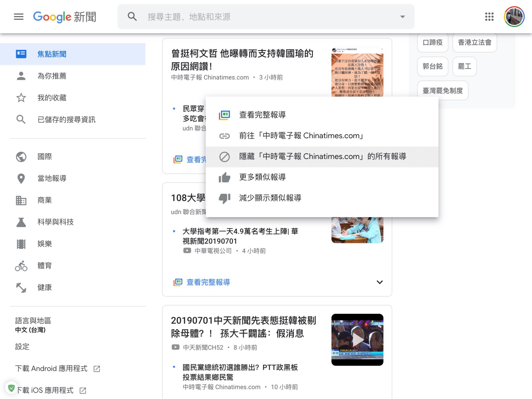Image resolution: width=532 pixels, height=399 pixels.
Task: Open the orange article thumbnail image
Action: 357,72
